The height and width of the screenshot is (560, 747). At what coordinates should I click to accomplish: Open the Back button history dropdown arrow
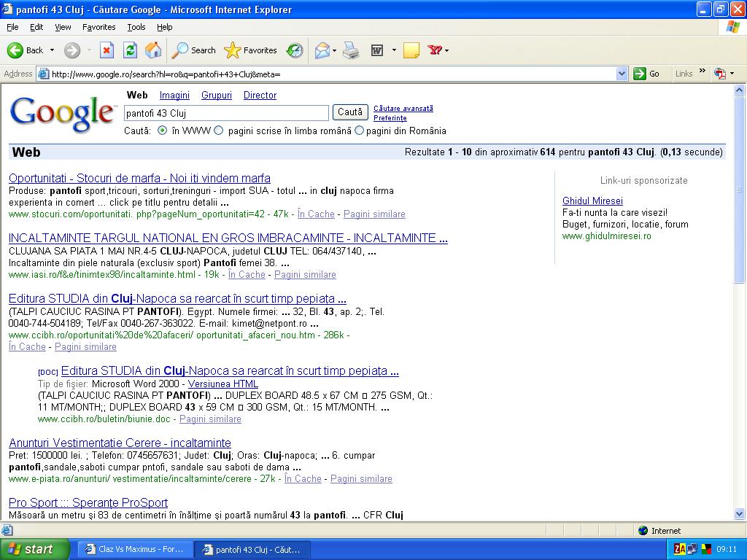[52, 50]
